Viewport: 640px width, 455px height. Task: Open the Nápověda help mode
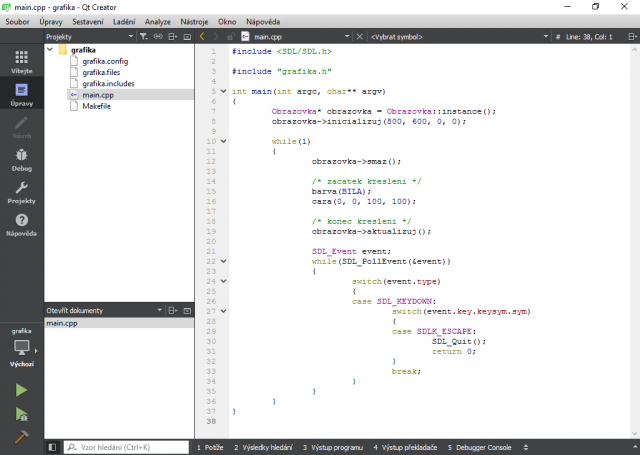coord(21,225)
